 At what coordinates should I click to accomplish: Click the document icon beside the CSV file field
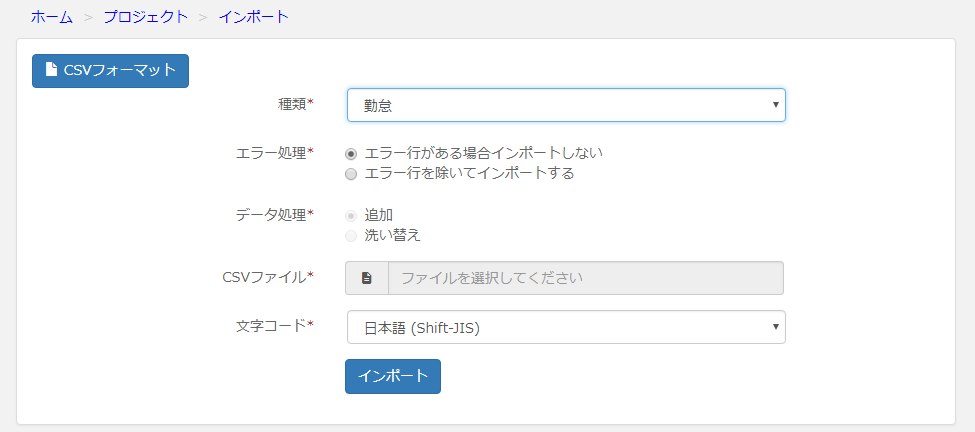tap(367, 278)
